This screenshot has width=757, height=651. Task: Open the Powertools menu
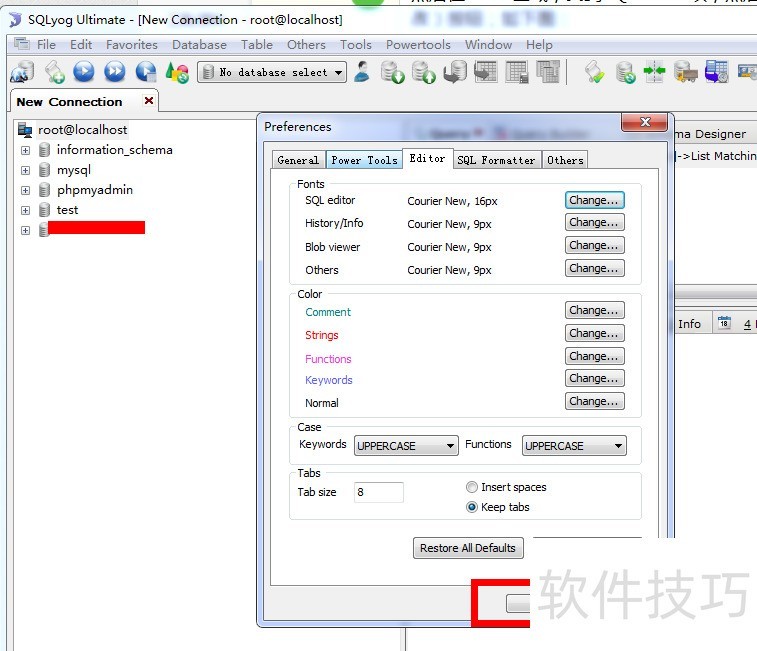coord(418,44)
